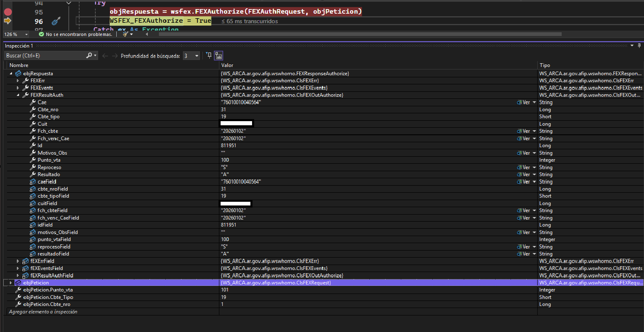The image size is (644, 332).
Task: Collapse the objRespuesta tree node
Action: pos(11,73)
